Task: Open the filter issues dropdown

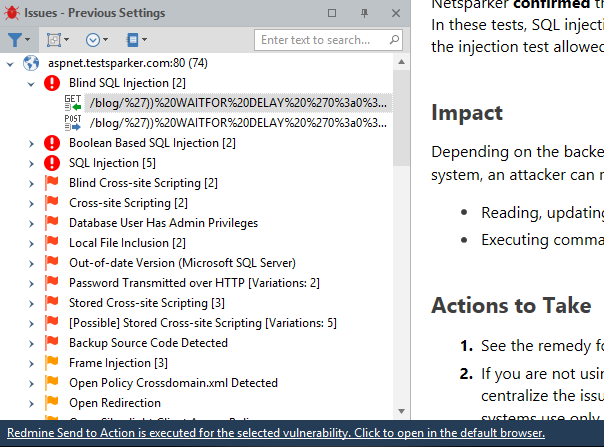Action: (20, 40)
